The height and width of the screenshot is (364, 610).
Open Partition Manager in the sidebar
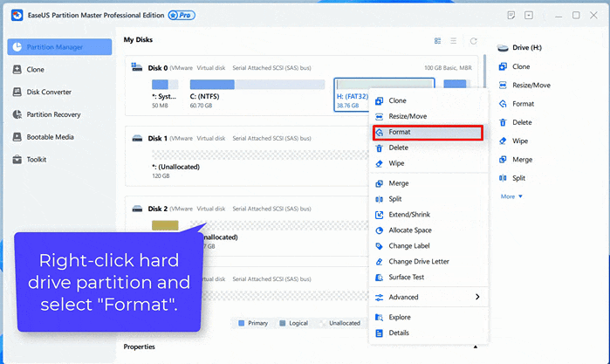click(x=59, y=47)
